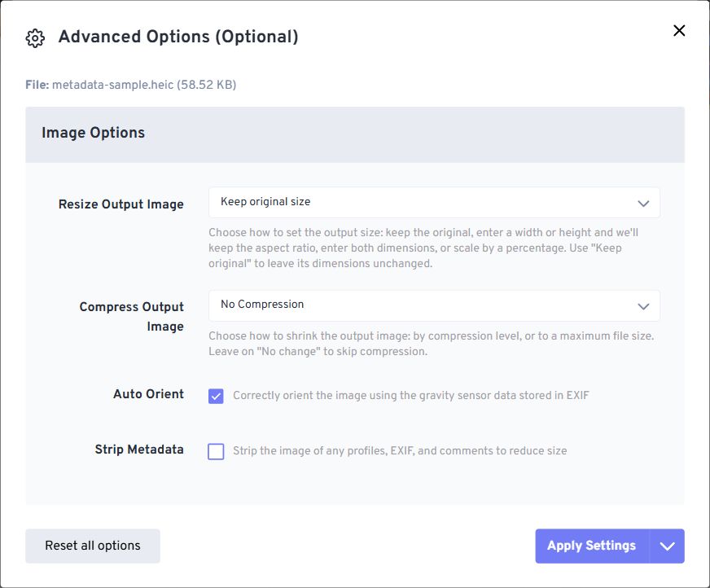The width and height of the screenshot is (710, 588).
Task: Click the Strip Metadata label
Action: click(x=139, y=450)
